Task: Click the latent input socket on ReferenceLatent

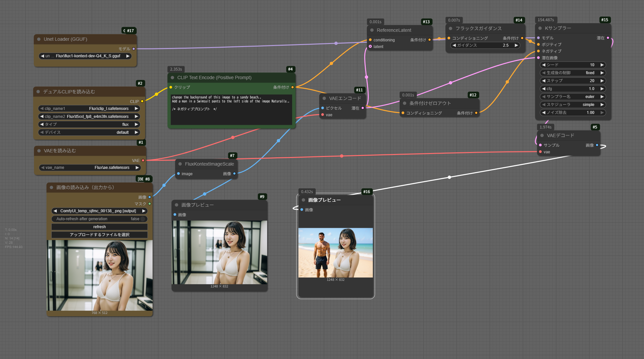Action: coord(370,46)
